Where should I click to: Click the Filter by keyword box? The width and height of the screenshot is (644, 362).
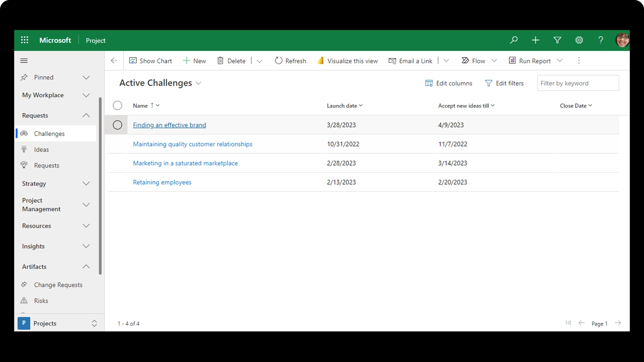(x=578, y=83)
